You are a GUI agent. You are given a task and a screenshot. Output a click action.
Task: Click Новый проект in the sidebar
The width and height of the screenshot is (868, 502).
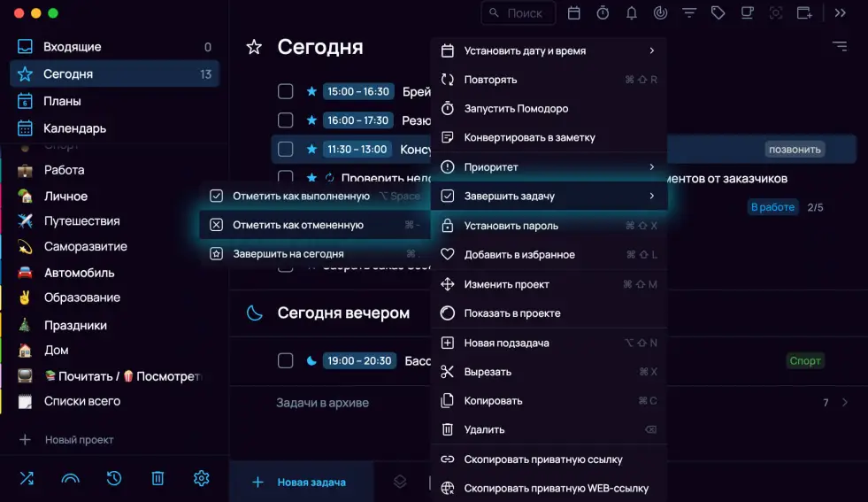(x=78, y=440)
